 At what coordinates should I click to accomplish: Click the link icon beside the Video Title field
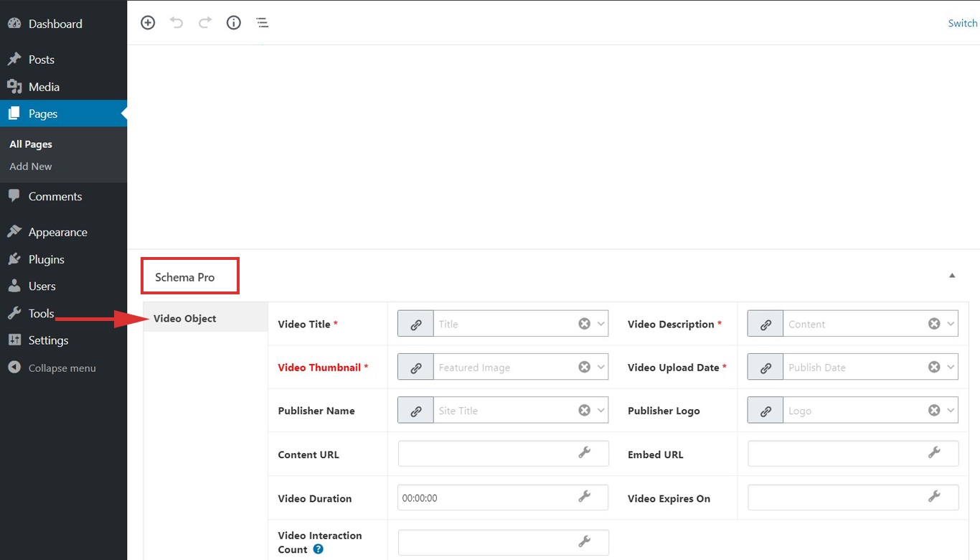tap(415, 324)
